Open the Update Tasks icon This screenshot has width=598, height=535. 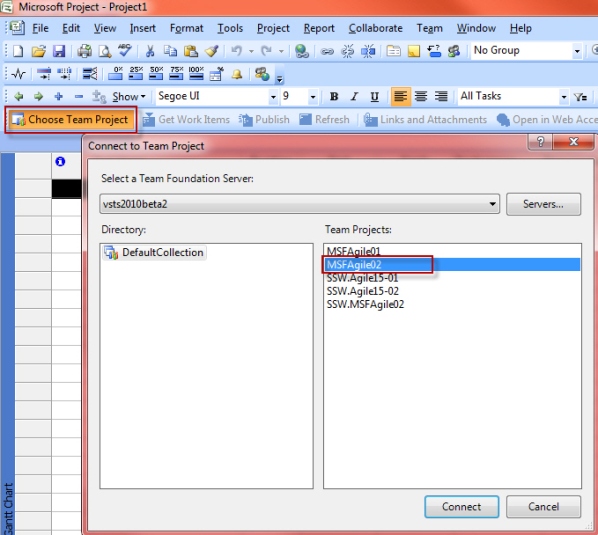(x=217, y=74)
